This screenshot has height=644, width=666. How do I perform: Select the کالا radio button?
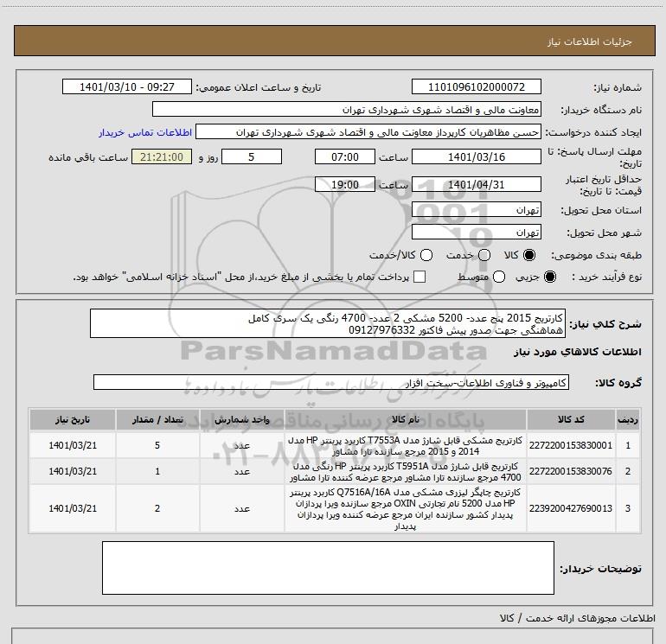[529, 255]
